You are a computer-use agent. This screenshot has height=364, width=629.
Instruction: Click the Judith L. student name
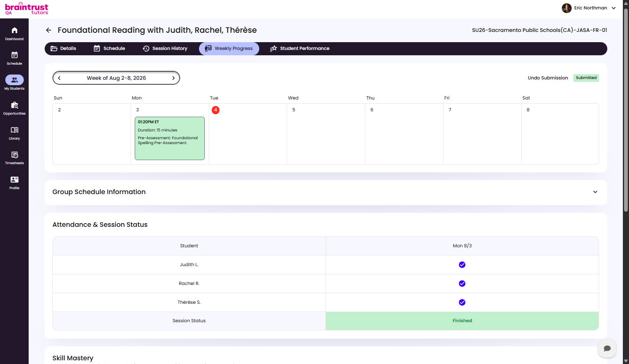click(x=189, y=265)
